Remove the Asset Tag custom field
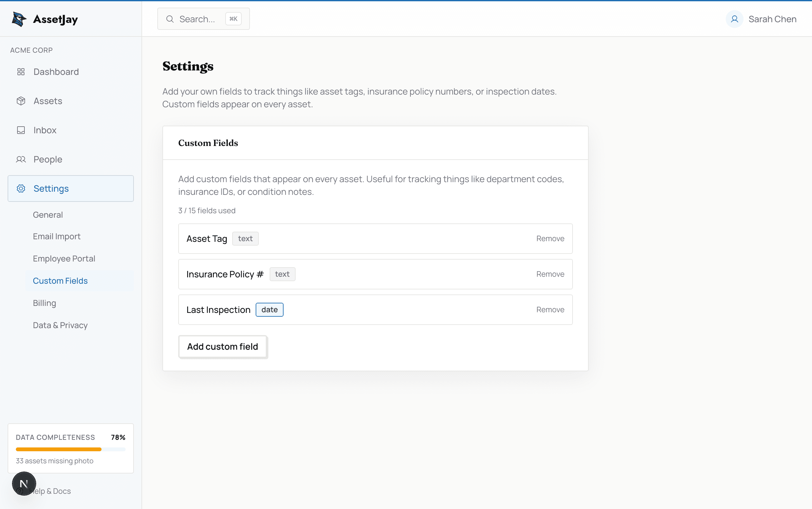This screenshot has width=812, height=509. [x=550, y=238]
